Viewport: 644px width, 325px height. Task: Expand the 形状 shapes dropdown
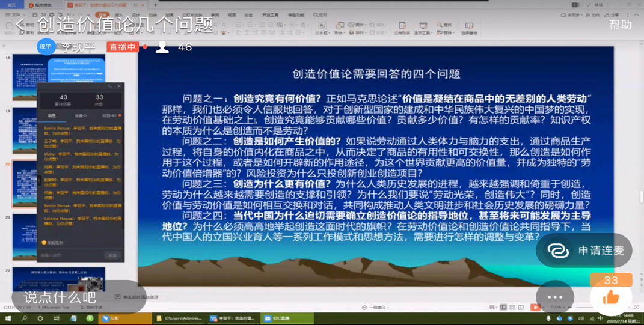(x=339, y=33)
